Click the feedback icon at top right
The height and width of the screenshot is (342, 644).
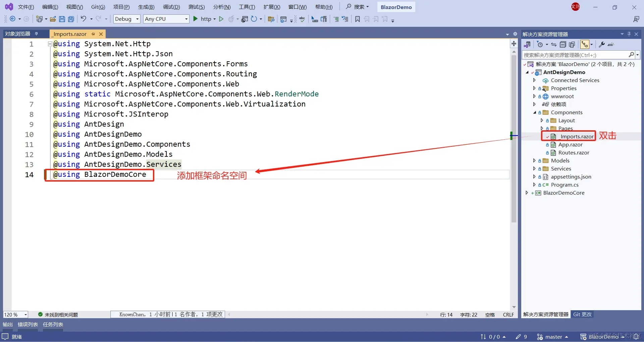point(636,19)
